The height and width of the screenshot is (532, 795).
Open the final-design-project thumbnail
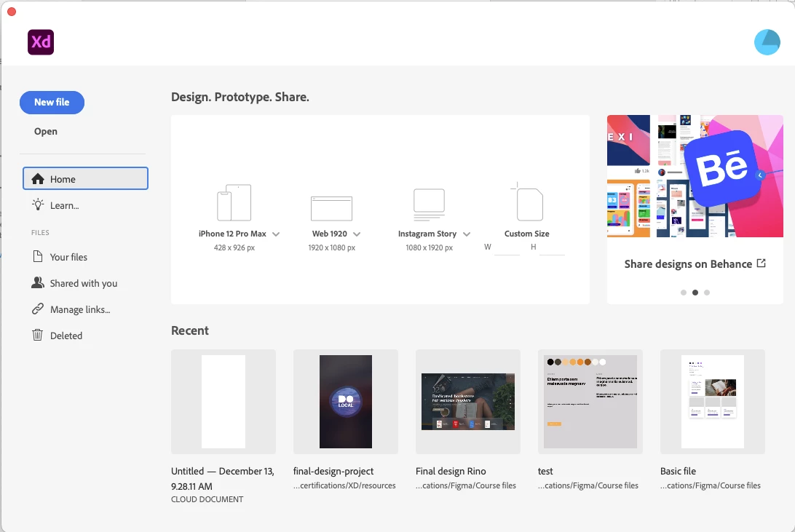coord(346,402)
